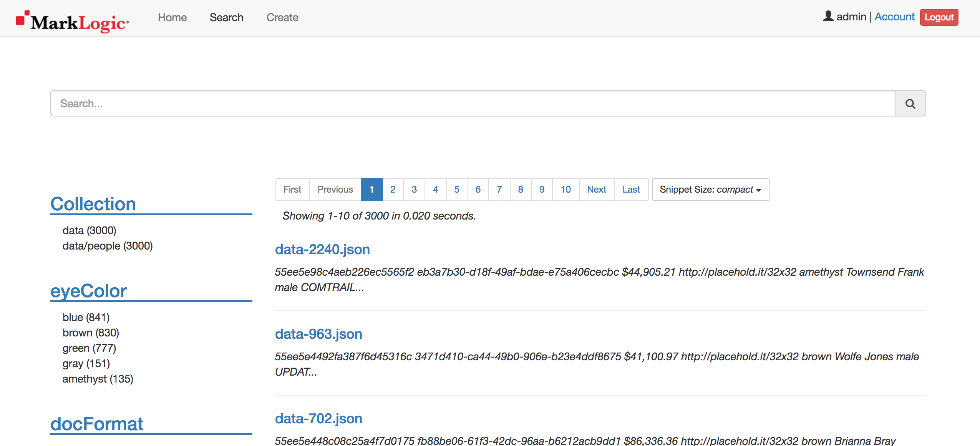Image resolution: width=980 pixels, height=446 pixels.
Task: Open the data-963.json result
Action: click(x=318, y=334)
